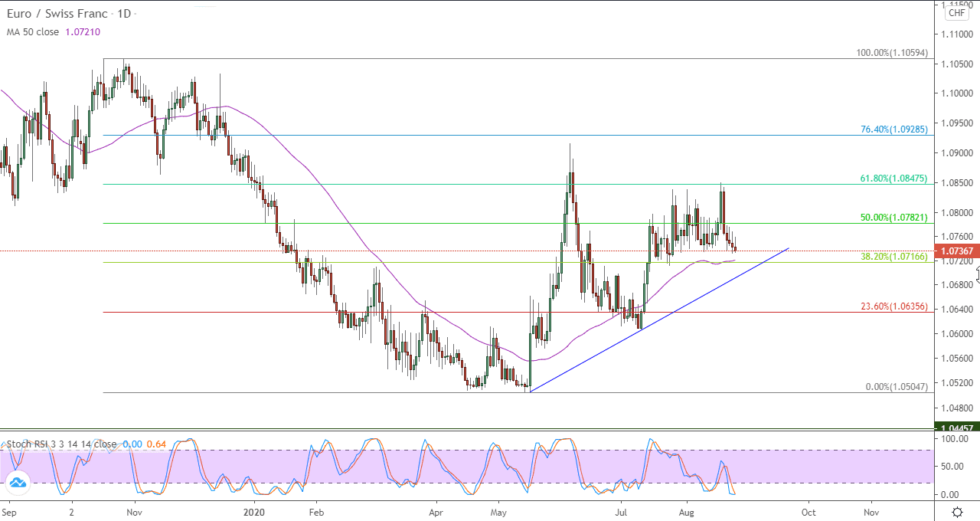Click the orange Stoch RSI value 0.64

[156, 444]
